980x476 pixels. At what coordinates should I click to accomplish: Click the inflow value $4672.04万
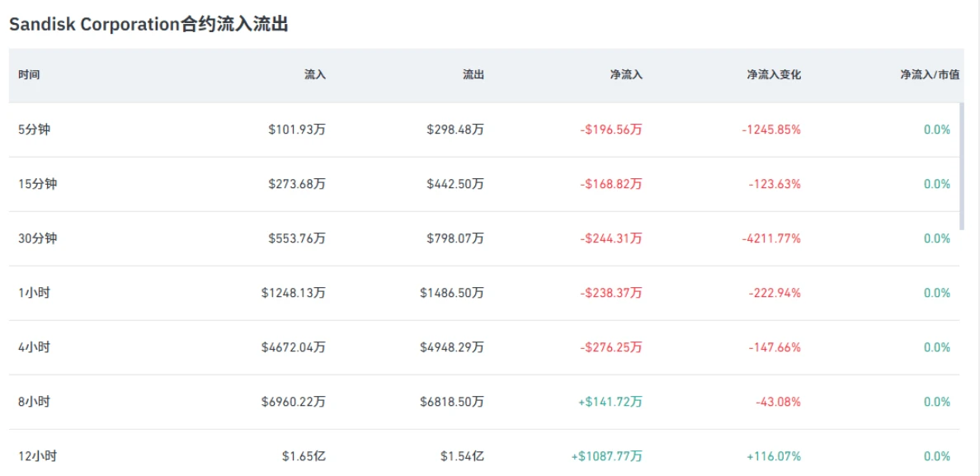[x=294, y=347]
